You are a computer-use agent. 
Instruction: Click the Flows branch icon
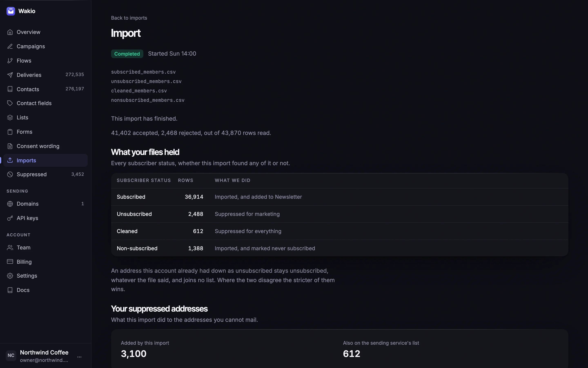click(10, 61)
